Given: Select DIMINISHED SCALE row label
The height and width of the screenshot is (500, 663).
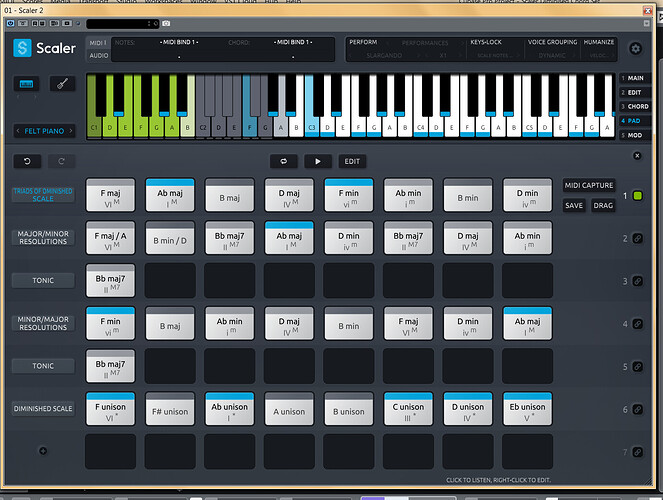Looking at the screenshot, I should coord(43,409).
